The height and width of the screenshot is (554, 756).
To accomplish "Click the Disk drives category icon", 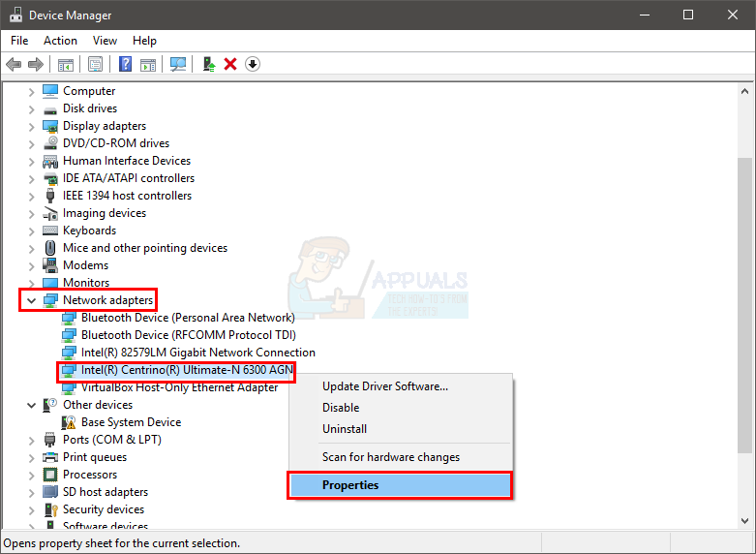I will pyautogui.click(x=50, y=109).
